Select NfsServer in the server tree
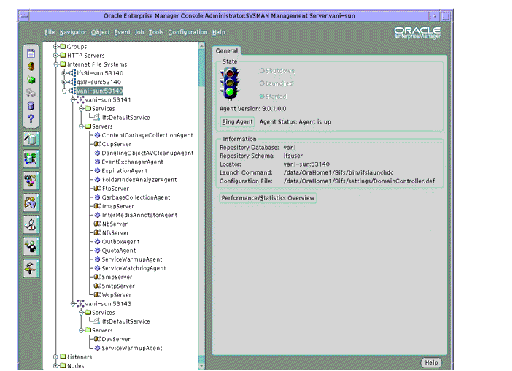Image resolution: width=512 pixels, height=371 pixels. coord(115,233)
